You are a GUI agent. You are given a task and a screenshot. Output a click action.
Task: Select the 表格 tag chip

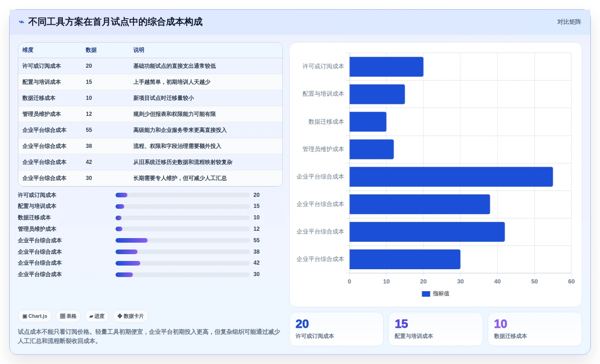tap(68, 316)
